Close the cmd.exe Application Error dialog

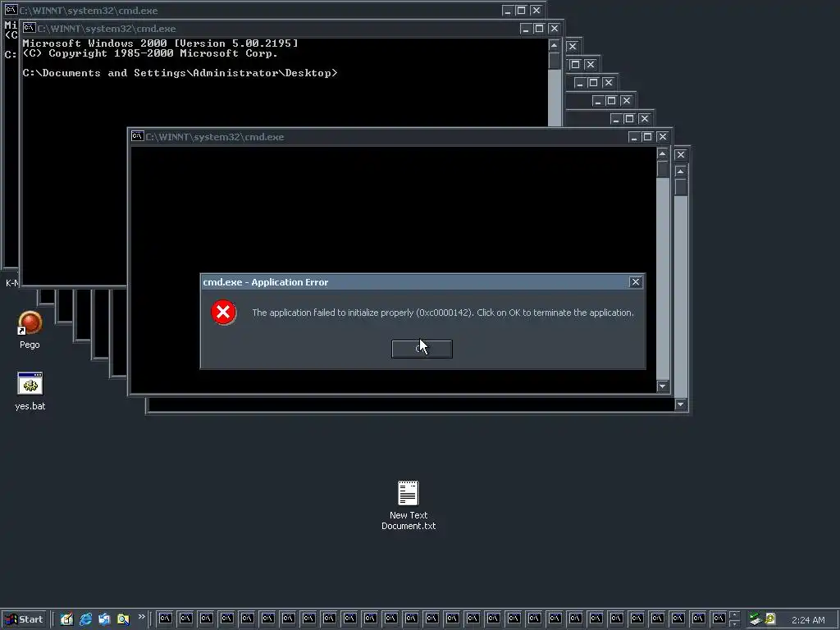tap(636, 282)
